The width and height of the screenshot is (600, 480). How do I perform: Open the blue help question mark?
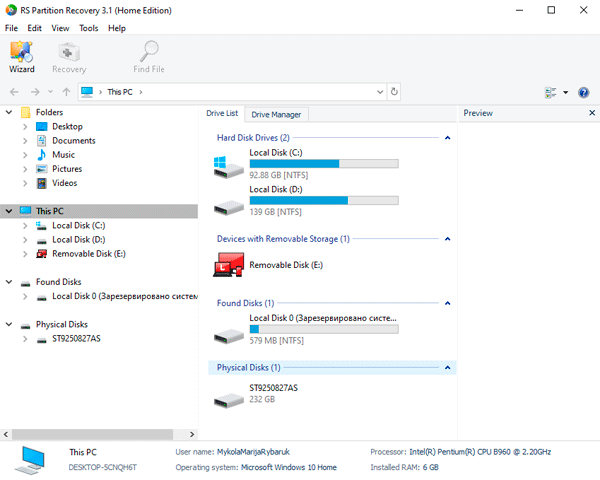[x=584, y=92]
